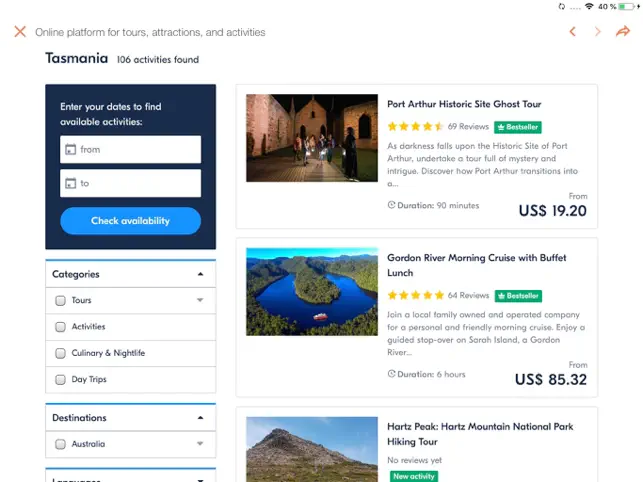Viewport: 643px width, 482px height.
Task: Go back with the left arrow icon
Action: (572, 32)
